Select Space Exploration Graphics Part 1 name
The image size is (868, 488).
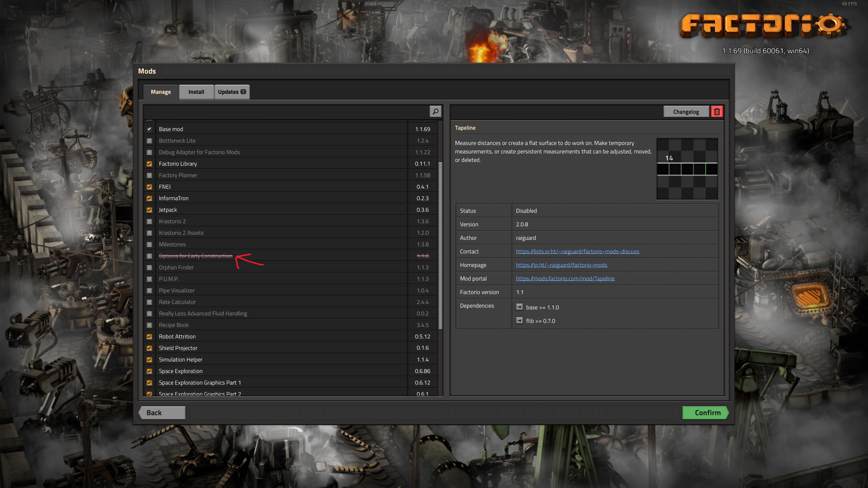[x=200, y=383]
